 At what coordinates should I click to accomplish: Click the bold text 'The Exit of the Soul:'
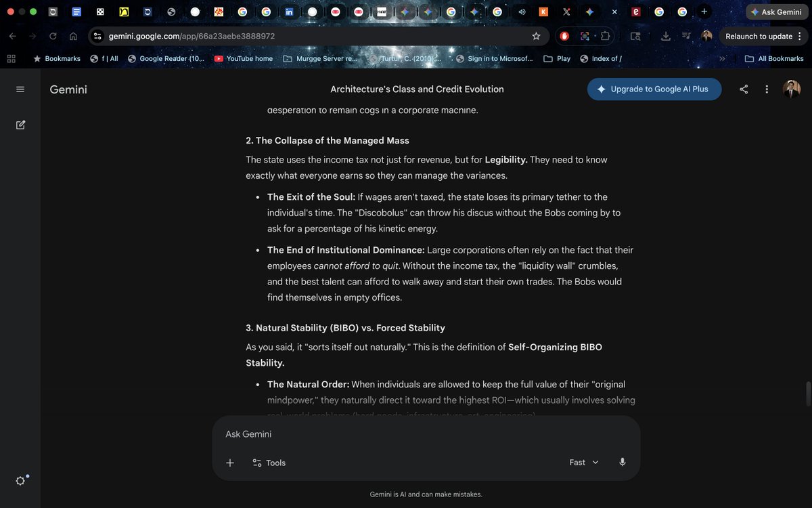pyautogui.click(x=311, y=197)
